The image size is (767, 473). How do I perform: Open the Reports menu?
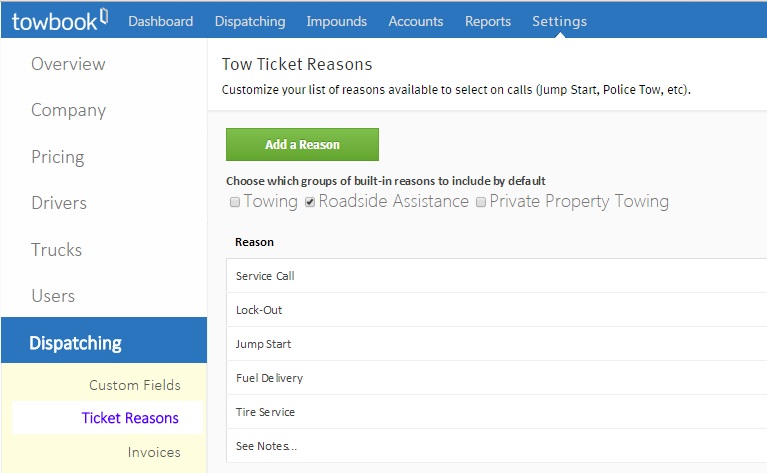(x=488, y=21)
